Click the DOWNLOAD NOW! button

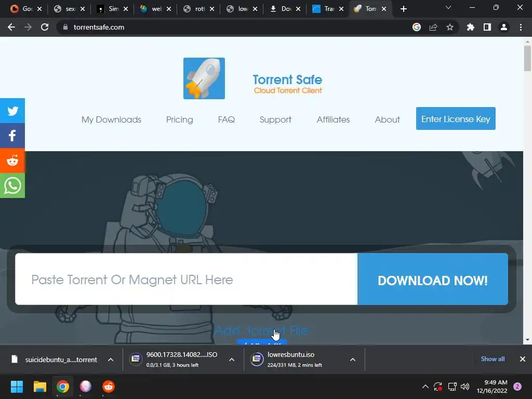pos(433,279)
